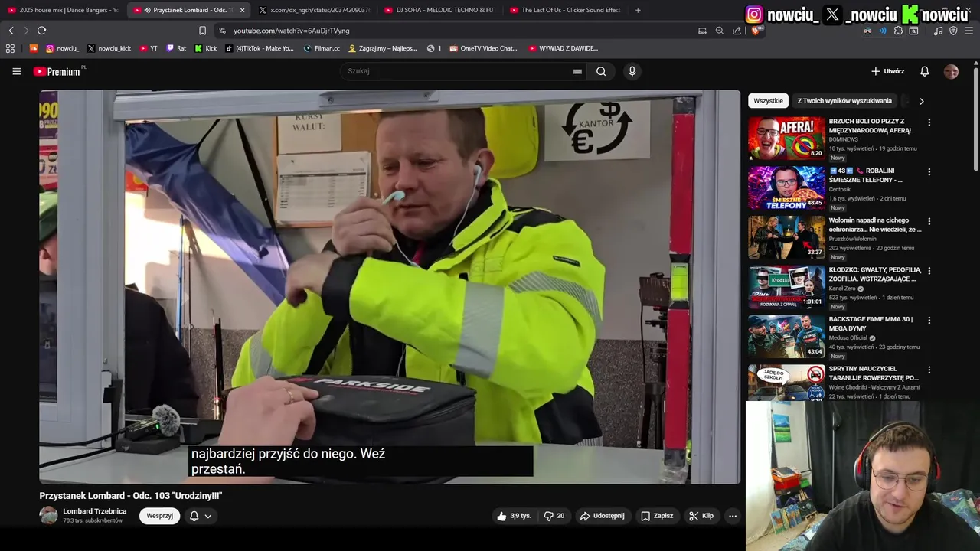Click the video player to pause
This screenshot has width=980, height=551.
[390, 287]
